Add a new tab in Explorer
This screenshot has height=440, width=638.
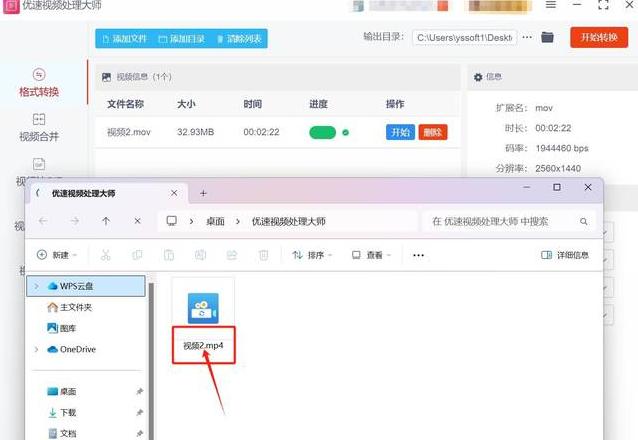pyautogui.click(x=203, y=193)
